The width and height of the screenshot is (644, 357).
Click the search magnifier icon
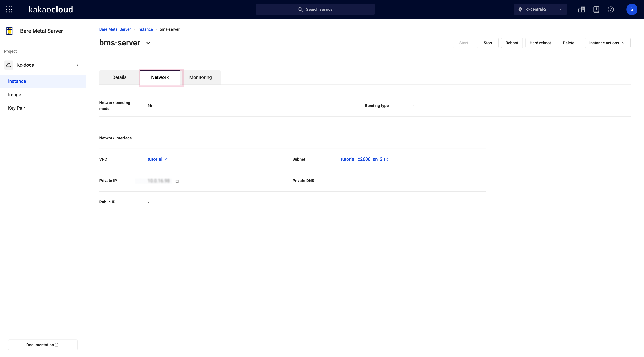[300, 9]
